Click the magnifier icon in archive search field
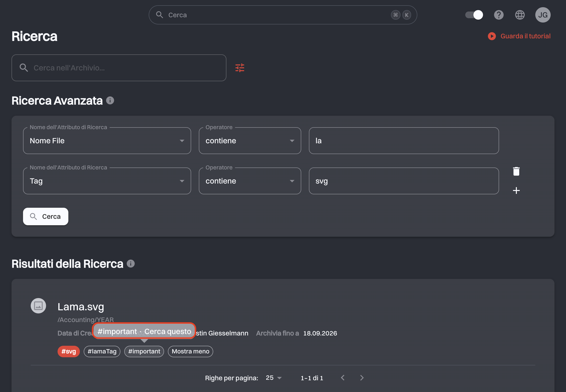This screenshot has width=566, height=392. pyautogui.click(x=24, y=68)
